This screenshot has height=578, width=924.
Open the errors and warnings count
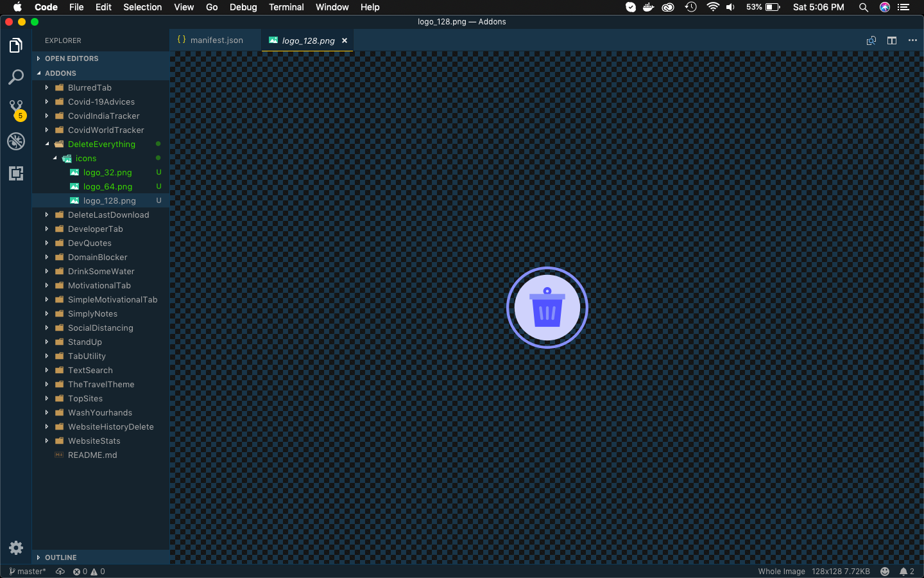coord(89,572)
